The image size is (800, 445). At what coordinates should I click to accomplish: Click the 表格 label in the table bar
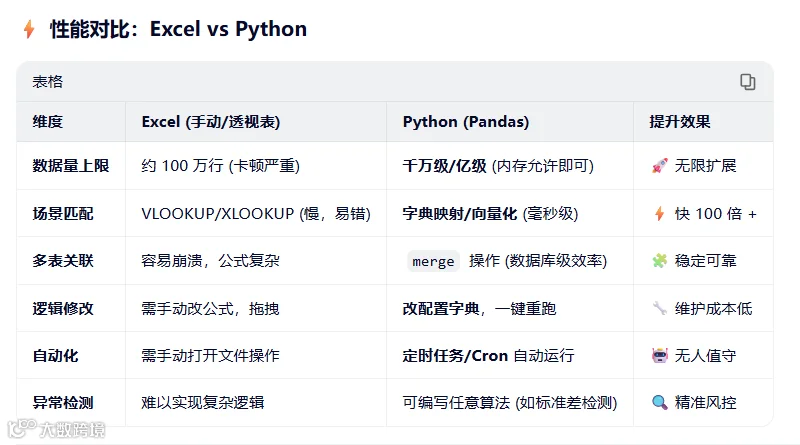(47, 82)
